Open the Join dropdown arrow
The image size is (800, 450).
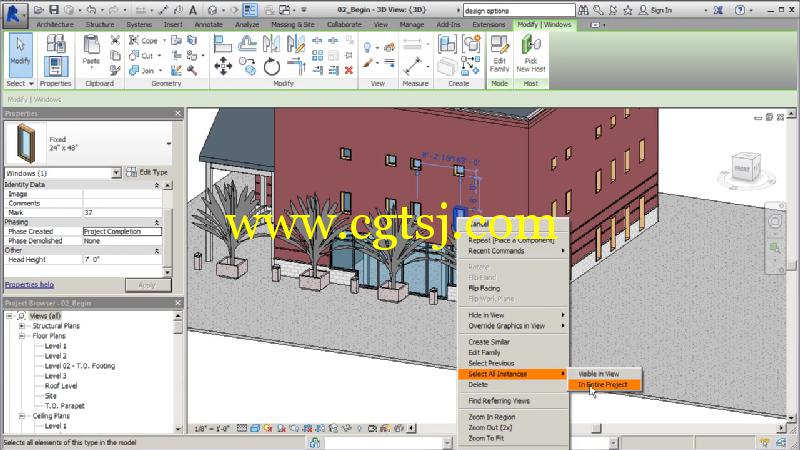160,70
